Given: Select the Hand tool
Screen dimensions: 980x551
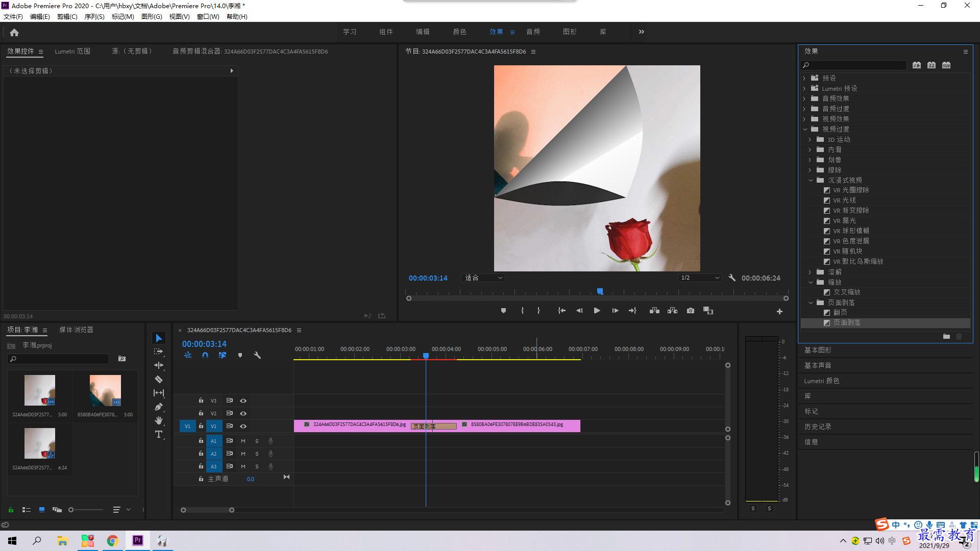Looking at the screenshot, I should coord(159,420).
